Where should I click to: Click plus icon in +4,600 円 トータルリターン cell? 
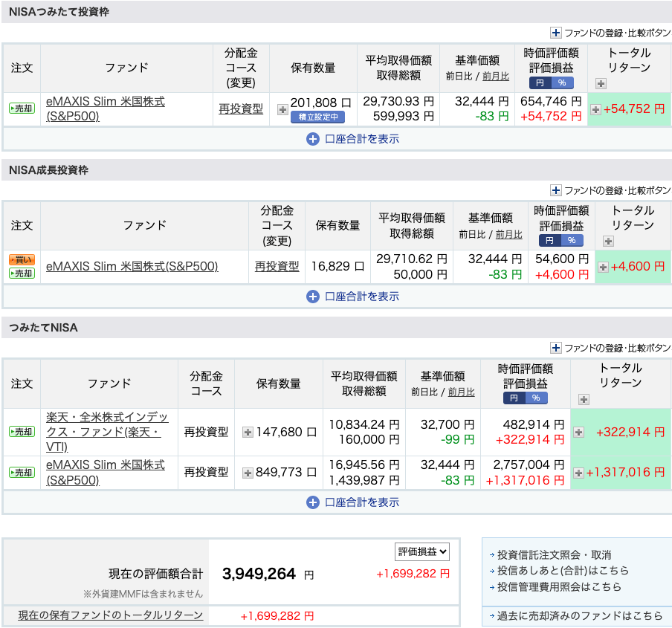[x=603, y=268]
